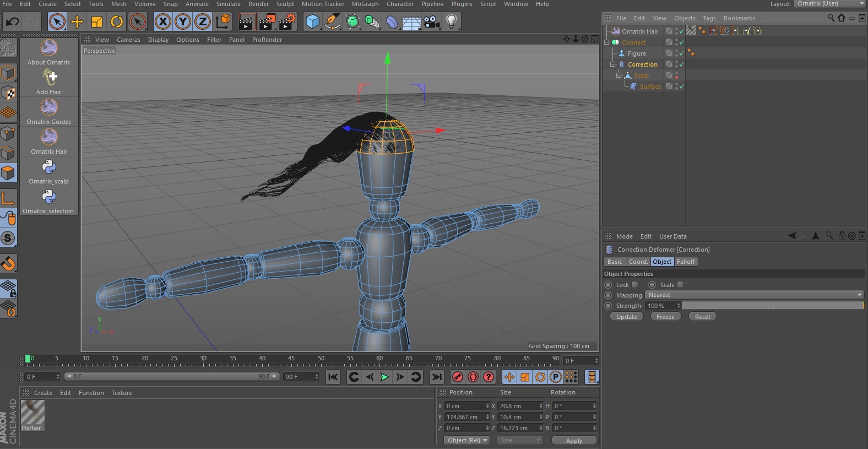This screenshot has width=868, height=449.
Task: Toggle enable checkmark for Figure object
Action: (x=681, y=53)
